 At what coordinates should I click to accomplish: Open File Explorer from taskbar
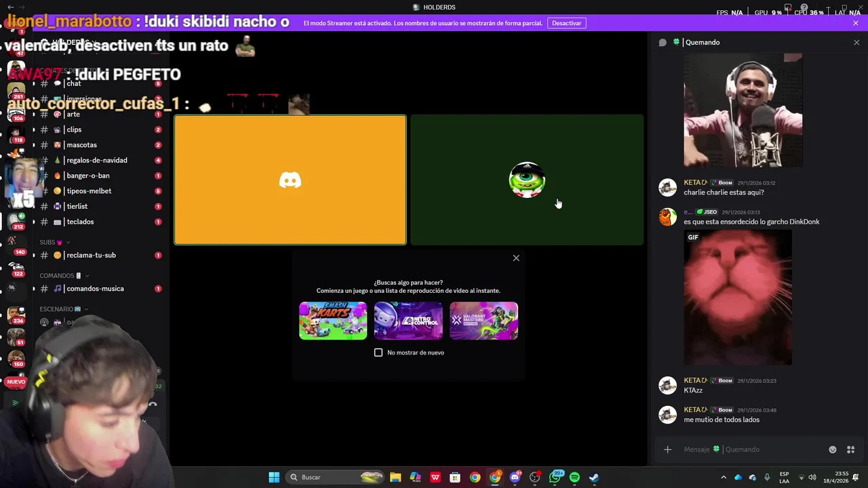395,477
